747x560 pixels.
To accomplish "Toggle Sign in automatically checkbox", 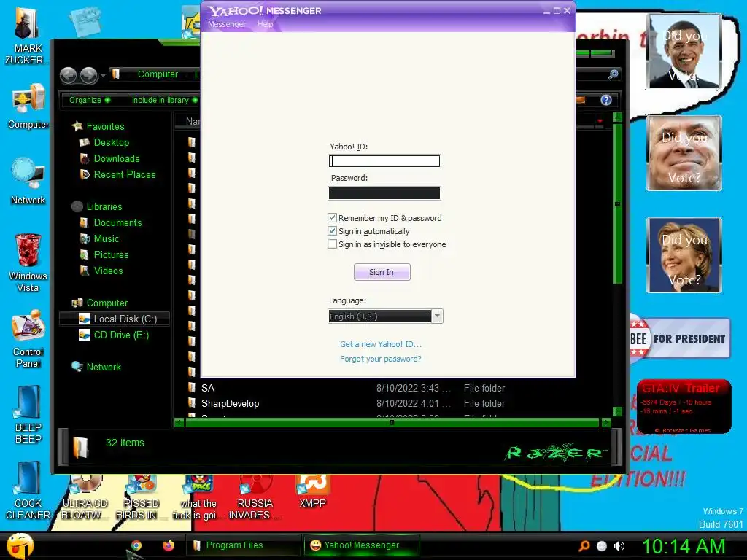I will 332,231.
